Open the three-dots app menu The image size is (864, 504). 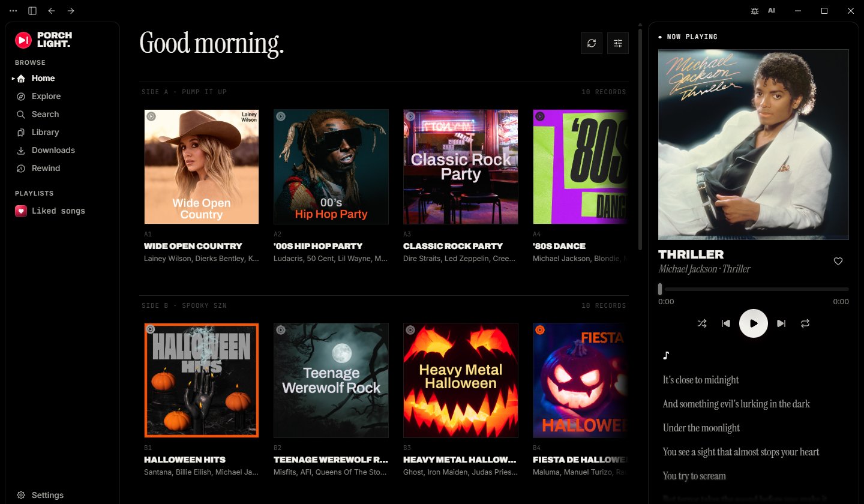[x=14, y=11]
